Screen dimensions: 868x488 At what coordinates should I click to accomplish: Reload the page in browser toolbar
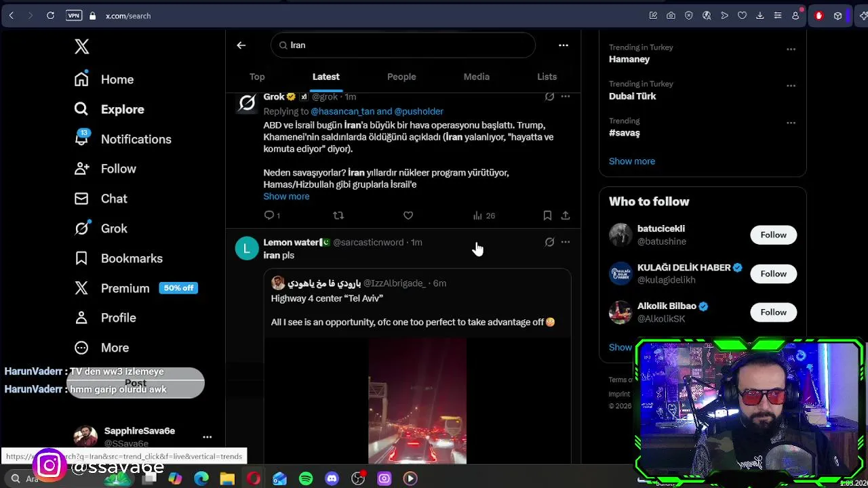50,16
